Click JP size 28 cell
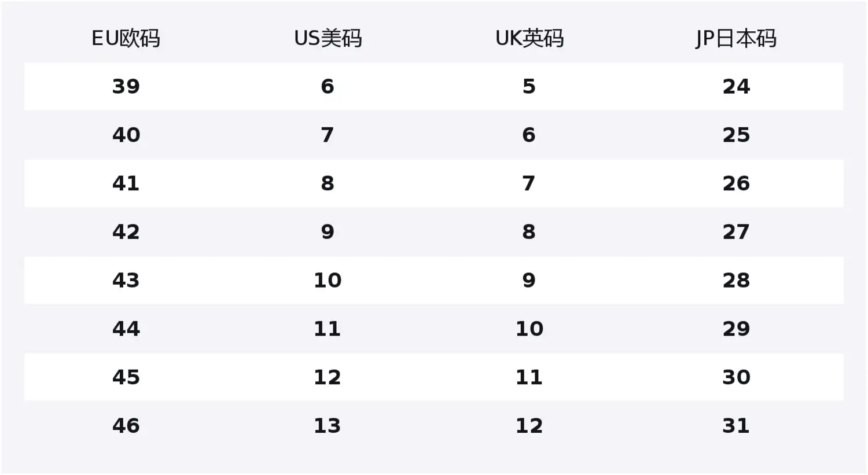868x475 pixels. (736, 281)
